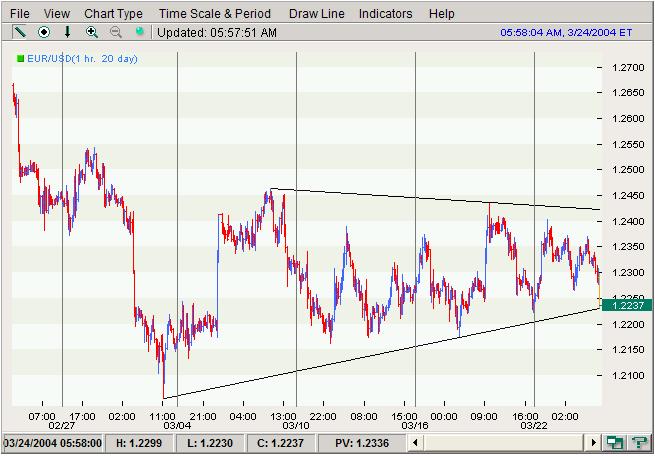Select the lower ascending trendline

(381, 353)
